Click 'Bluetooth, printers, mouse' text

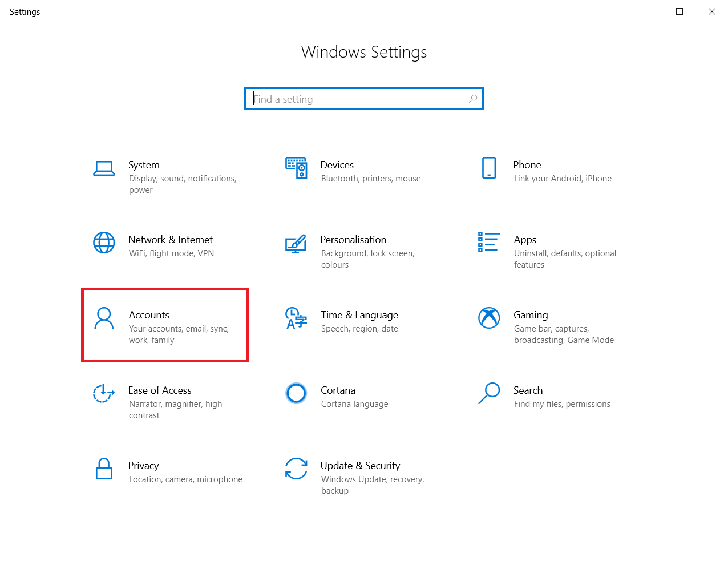coord(371,179)
